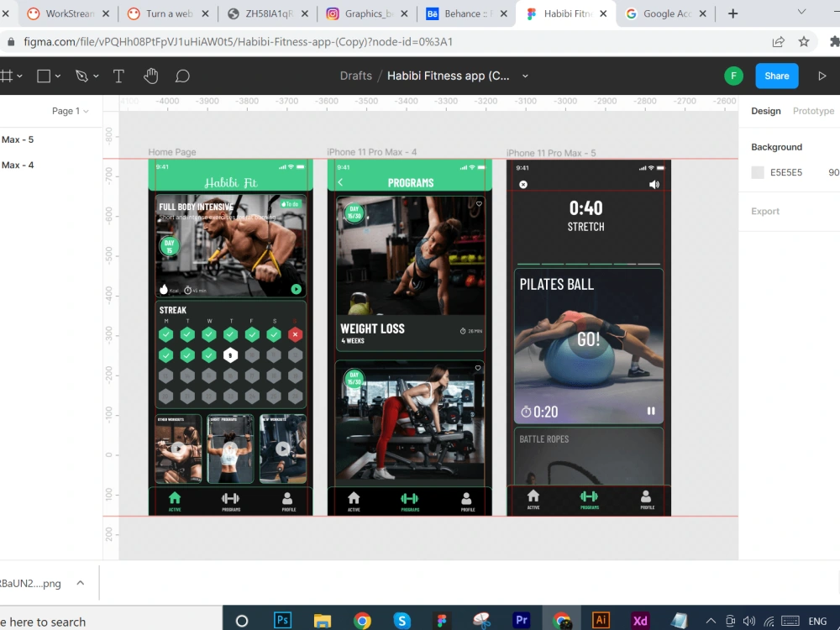Viewport: 840px width, 630px height.
Task: Switch to the Design tab
Action: (765, 111)
